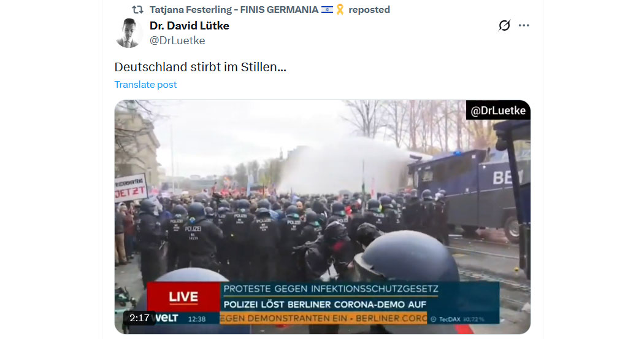Click Dr. David Lütke's profile avatar
644x339 pixels.
pyautogui.click(x=129, y=33)
